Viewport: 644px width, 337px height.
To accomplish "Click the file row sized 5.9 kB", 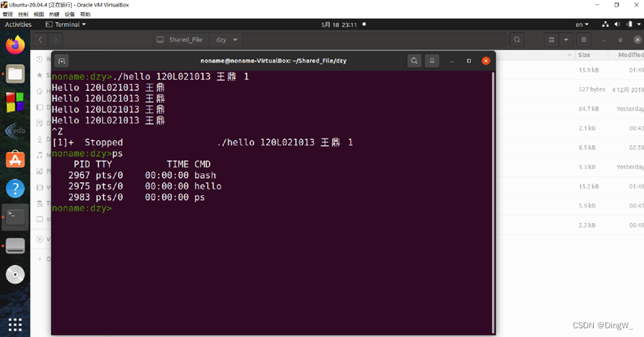I will [x=570, y=206].
